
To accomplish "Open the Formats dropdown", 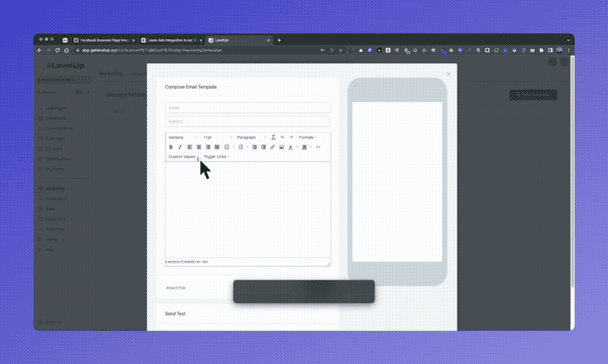I will pos(307,138).
